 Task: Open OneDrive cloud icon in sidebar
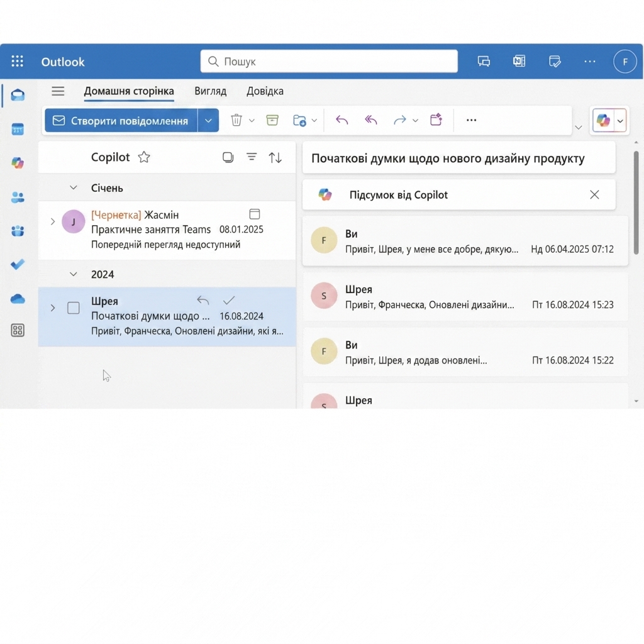[18, 299]
